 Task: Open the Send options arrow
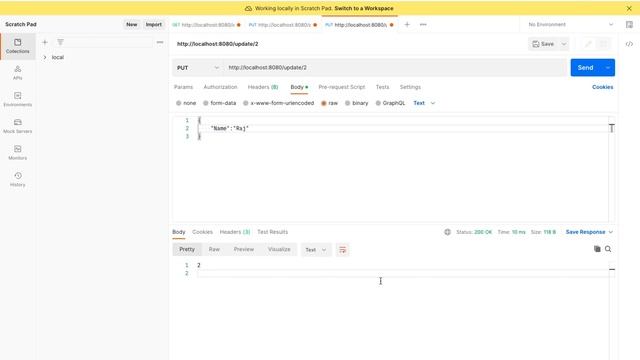[x=608, y=68]
